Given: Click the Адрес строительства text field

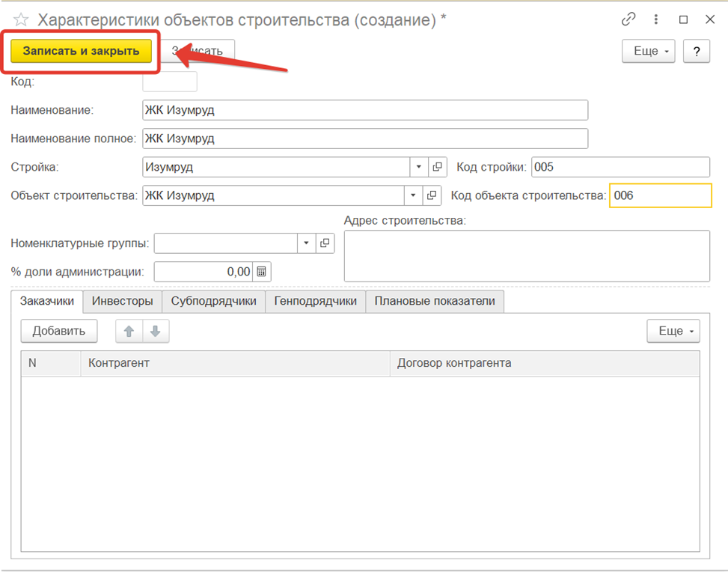Looking at the screenshot, I should (526, 255).
